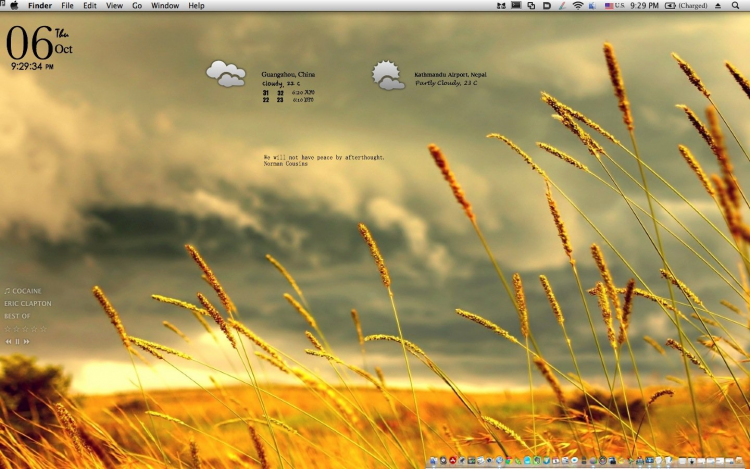Click the large 06 date widget

29,43
